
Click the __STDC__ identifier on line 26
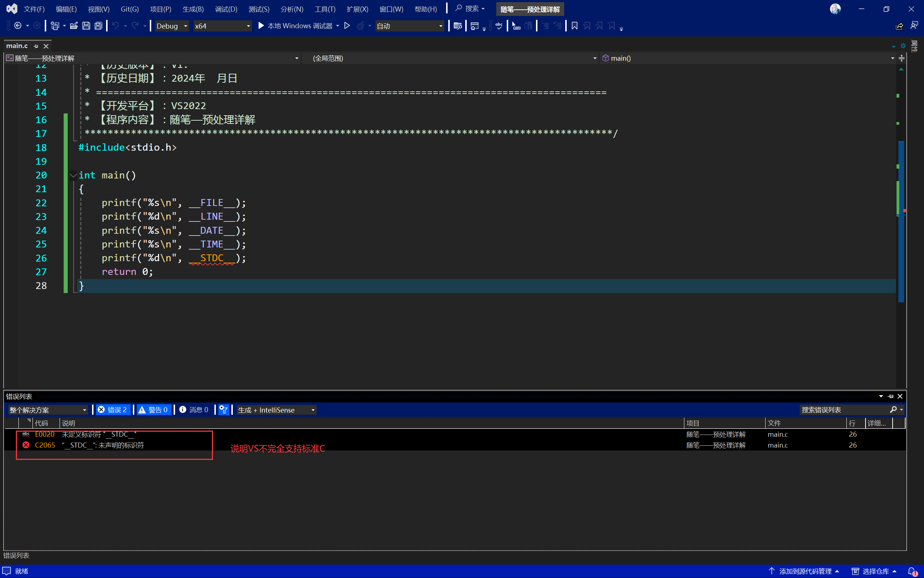pos(212,258)
